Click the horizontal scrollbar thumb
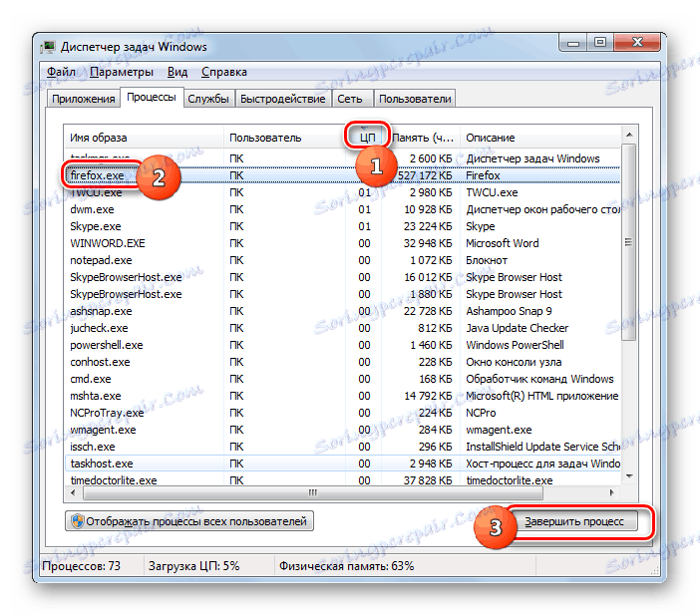The height and width of the screenshot is (616, 700). [312, 492]
